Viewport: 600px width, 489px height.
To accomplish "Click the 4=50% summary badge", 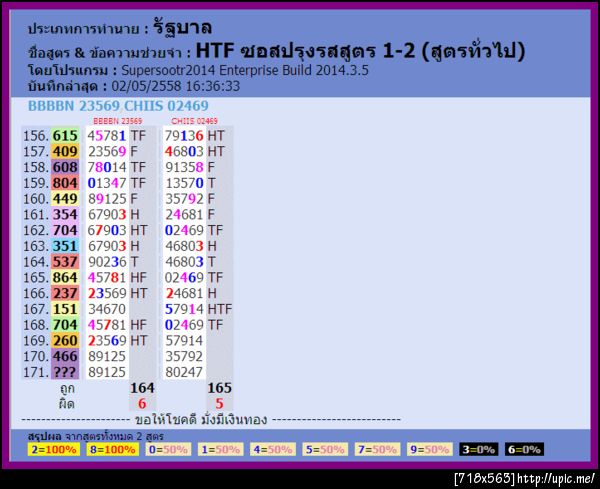I will click(x=273, y=450).
